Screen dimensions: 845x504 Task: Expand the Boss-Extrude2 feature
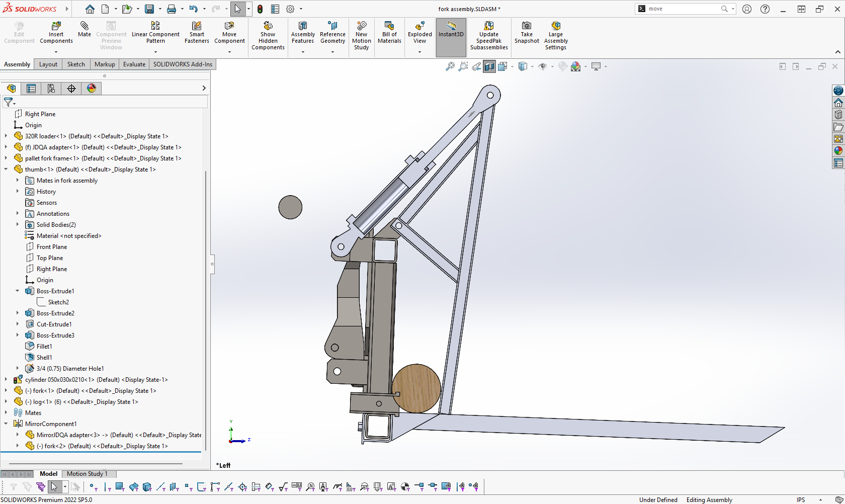[x=18, y=313]
